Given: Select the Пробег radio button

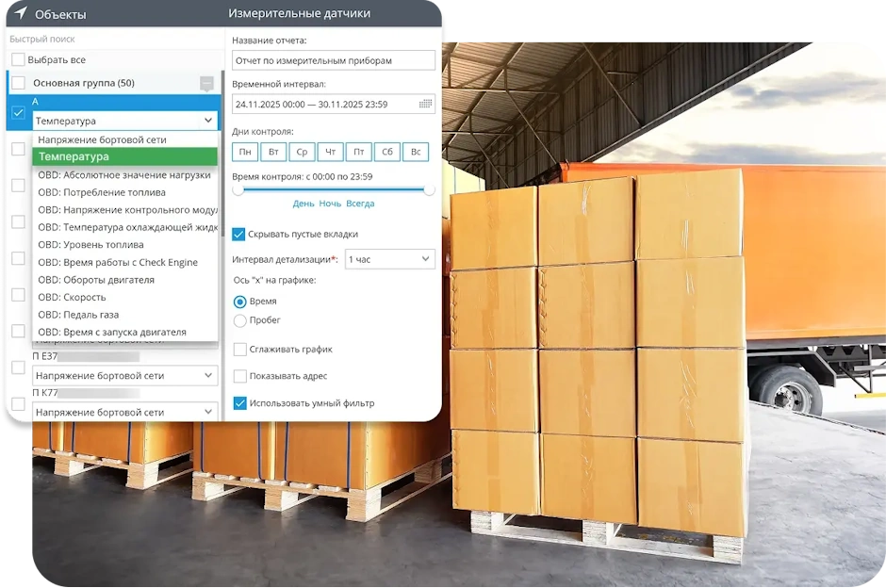Looking at the screenshot, I should [239, 320].
